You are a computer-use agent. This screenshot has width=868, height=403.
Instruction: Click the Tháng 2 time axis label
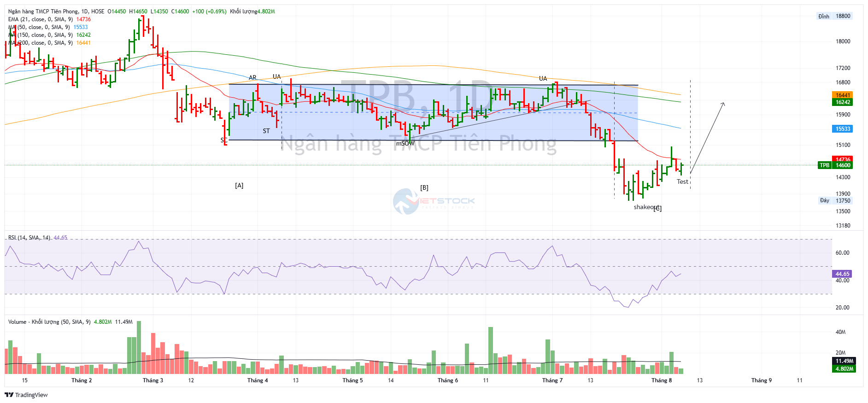[x=82, y=380]
